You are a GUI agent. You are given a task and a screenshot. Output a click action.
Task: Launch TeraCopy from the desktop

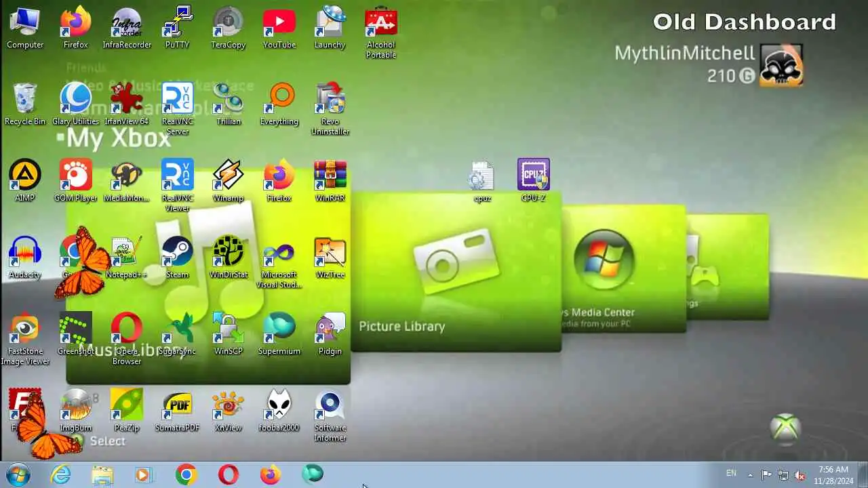(x=229, y=28)
